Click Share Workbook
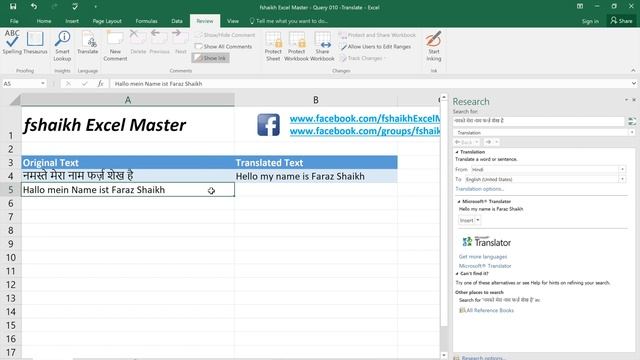The height and width of the screenshot is (360, 640). (322, 46)
